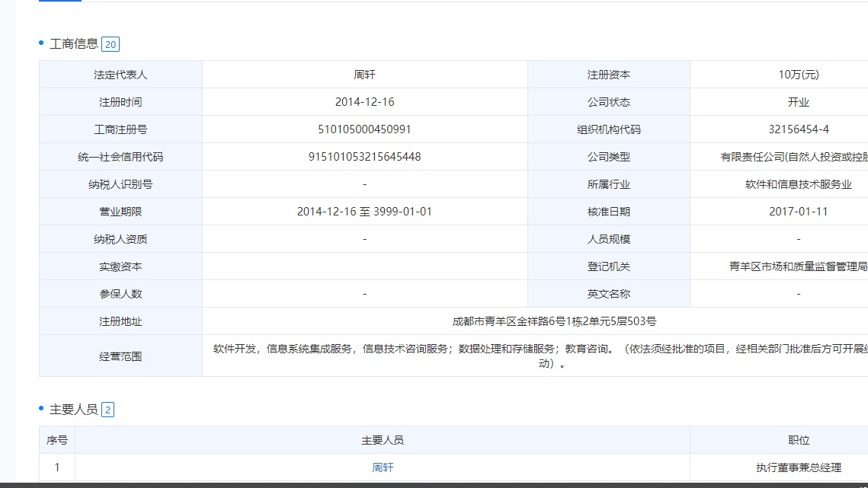Click the 主要人员 section heading
868x488 pixels.
pos(74,410)
